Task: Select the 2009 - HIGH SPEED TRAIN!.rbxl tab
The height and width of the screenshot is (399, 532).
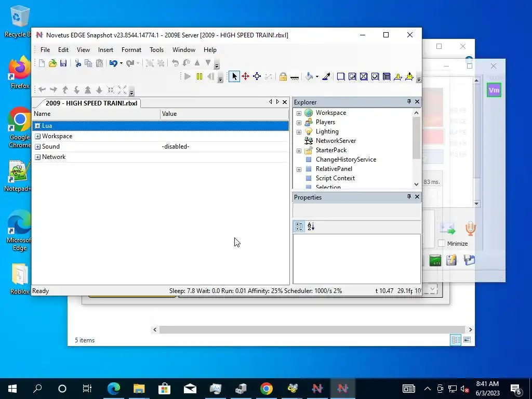Action: [x=91, y=103]
